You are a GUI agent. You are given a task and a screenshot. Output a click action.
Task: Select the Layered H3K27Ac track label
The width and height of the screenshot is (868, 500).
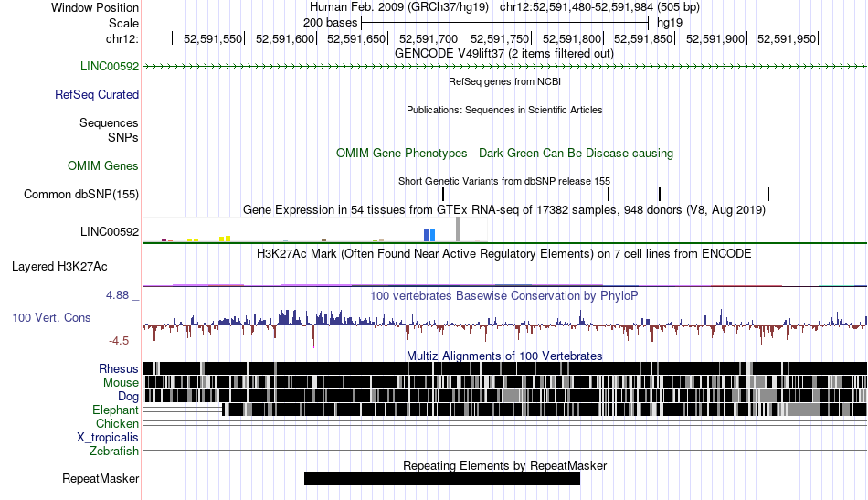(59, 267)
